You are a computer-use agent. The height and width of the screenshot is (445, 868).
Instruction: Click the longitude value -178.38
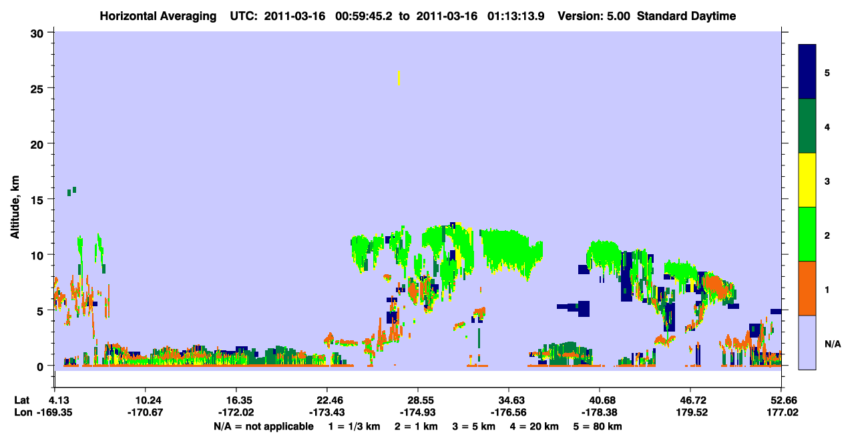click(600, 412)
